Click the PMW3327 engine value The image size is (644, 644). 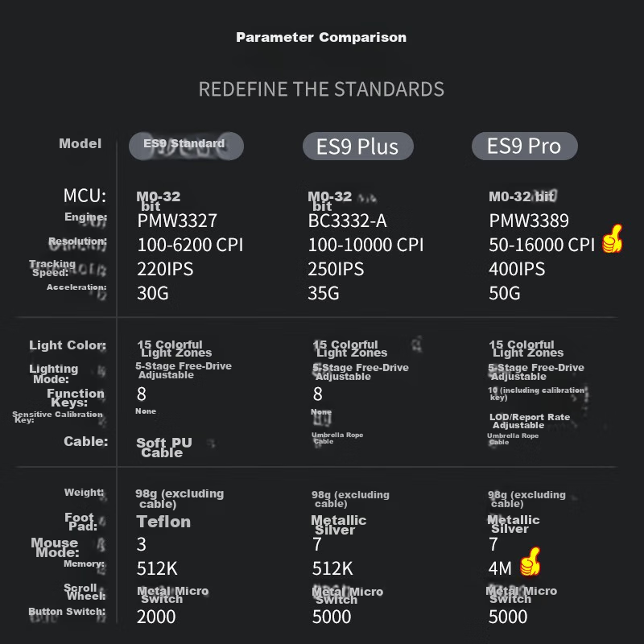(177, 221)
